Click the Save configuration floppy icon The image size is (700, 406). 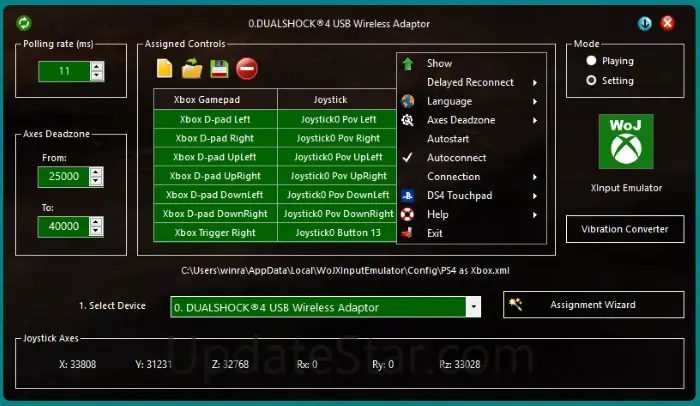point(219,69)
